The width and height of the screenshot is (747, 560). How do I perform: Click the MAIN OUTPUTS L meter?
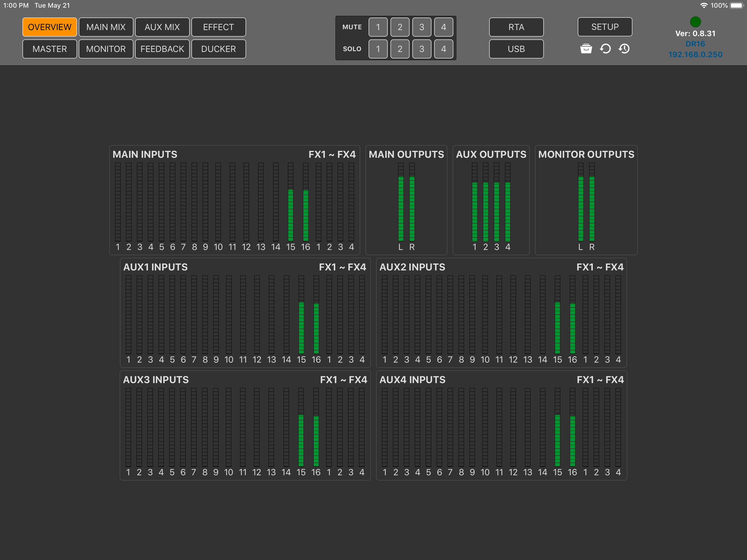[x=401, y=202]
